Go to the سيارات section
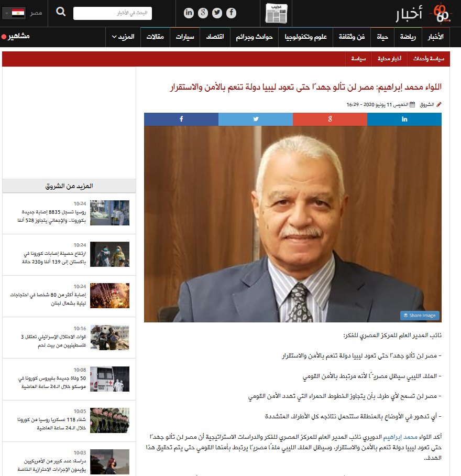 (185, 37)
